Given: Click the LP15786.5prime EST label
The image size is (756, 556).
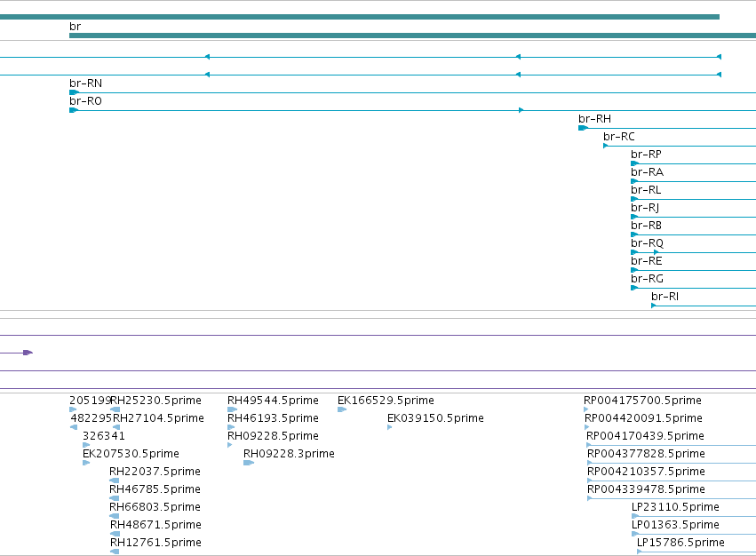Looking at the screenshot, I should [680, 543].
